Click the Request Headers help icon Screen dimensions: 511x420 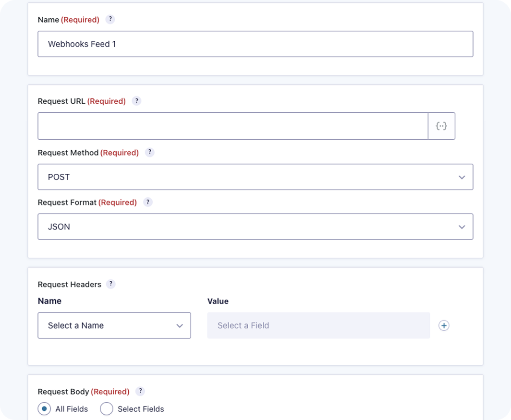point(111,284)
